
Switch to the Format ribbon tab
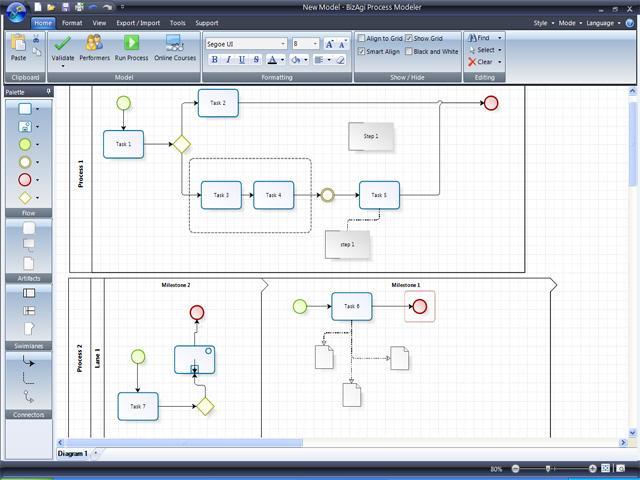[72, 23]
